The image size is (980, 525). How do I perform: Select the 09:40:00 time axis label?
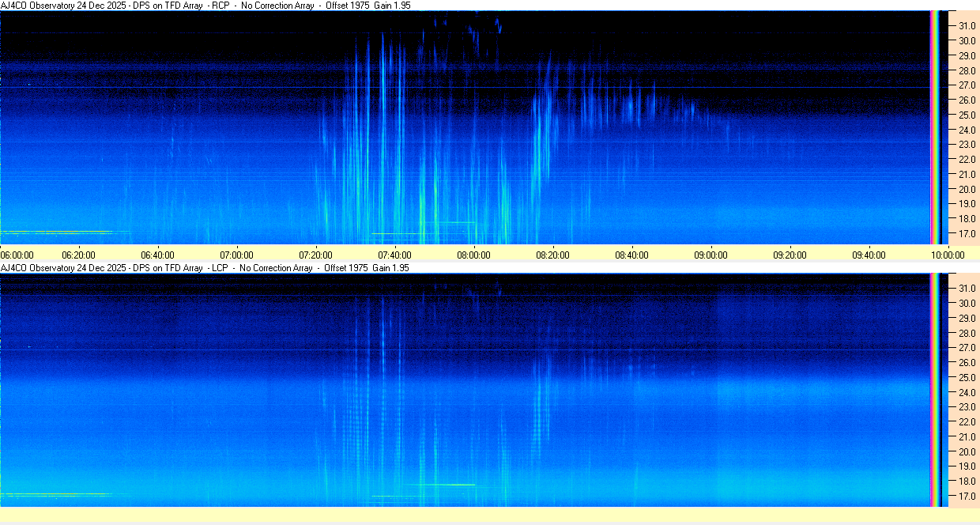pyautogui.click(x=869, y=255)
